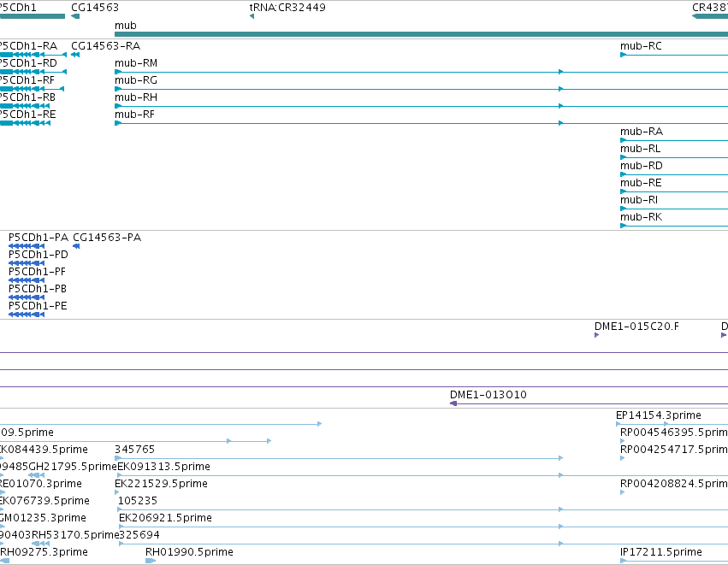Select the IP17211.5prime EST label
The image size is (728, 565).
tap(661, 552)
